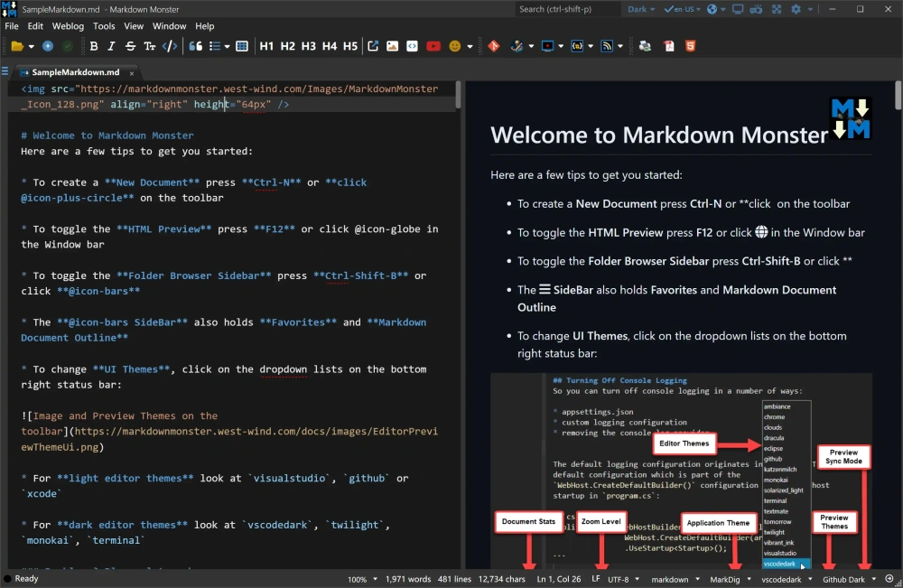Screen dimensions: 903x588
Task: Toggle presentation mode projector icon
Action: (756, 9)
